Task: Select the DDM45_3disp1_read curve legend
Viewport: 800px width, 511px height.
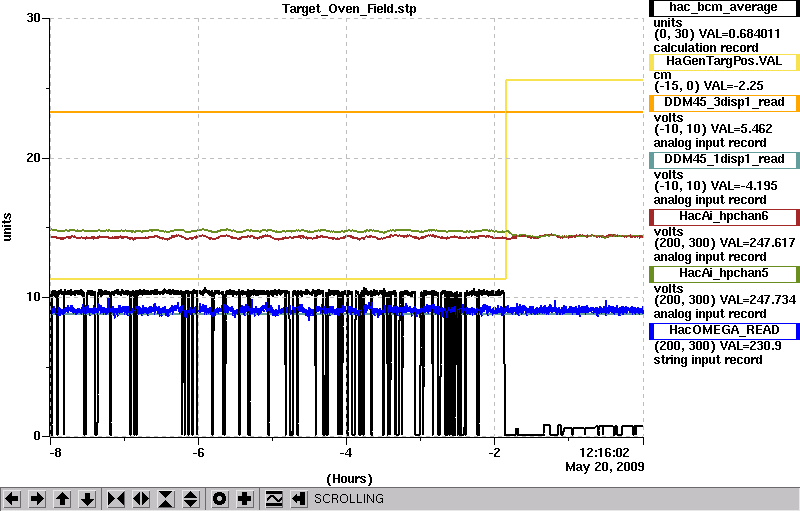Action: [723, 103]
